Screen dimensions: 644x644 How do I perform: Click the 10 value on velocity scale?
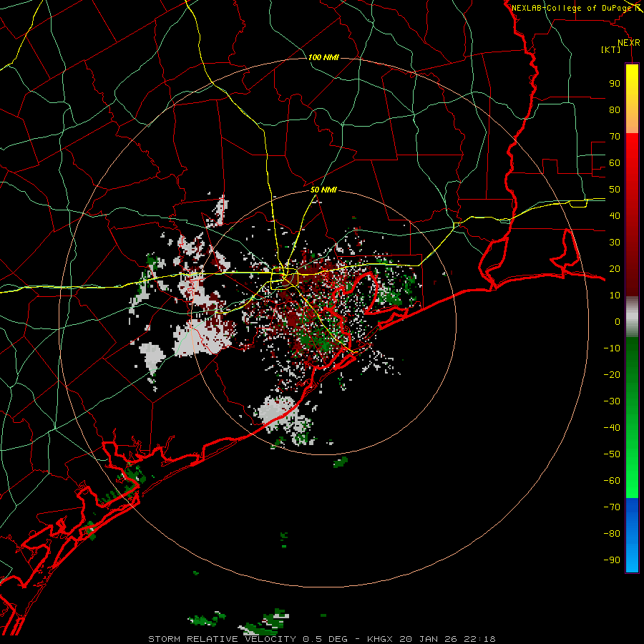pos(615,296)
